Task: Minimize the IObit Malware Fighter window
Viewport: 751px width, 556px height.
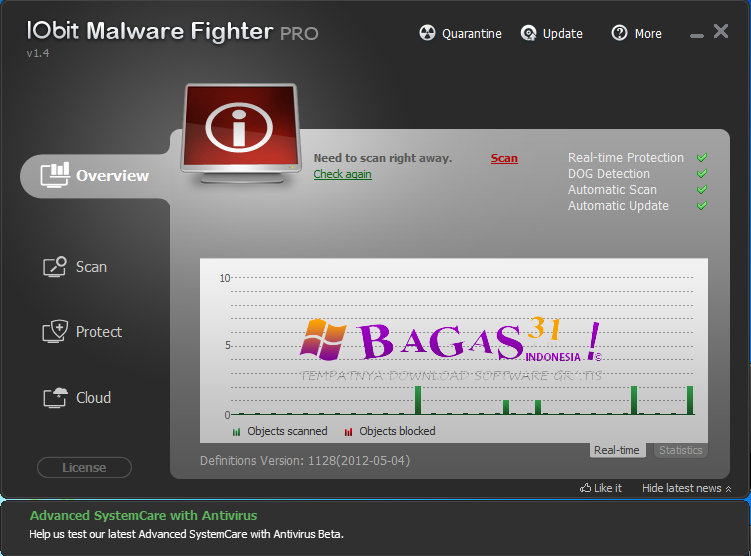Action: [x=697, y=35]
